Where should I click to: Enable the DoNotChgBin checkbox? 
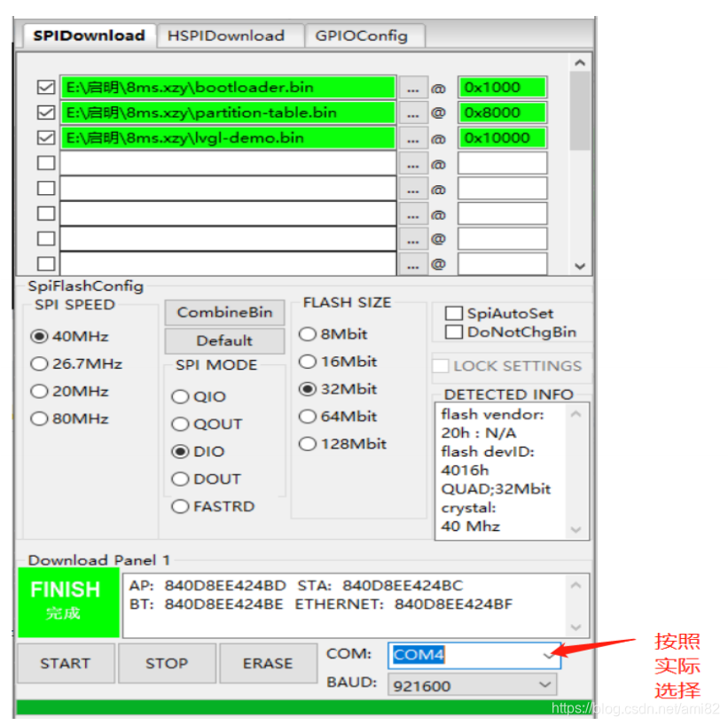(454, 331)
